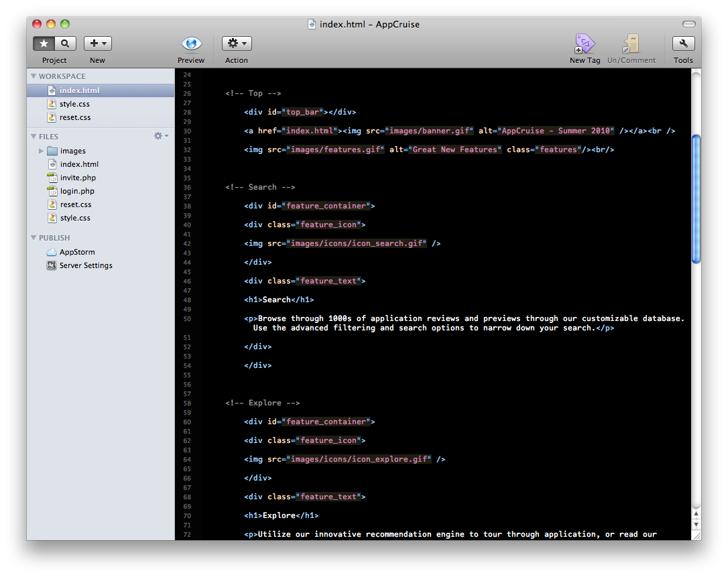This screenshot has width=728, height=577.
Task: Click the Un/Comment icon
Action: click(631, 44)
